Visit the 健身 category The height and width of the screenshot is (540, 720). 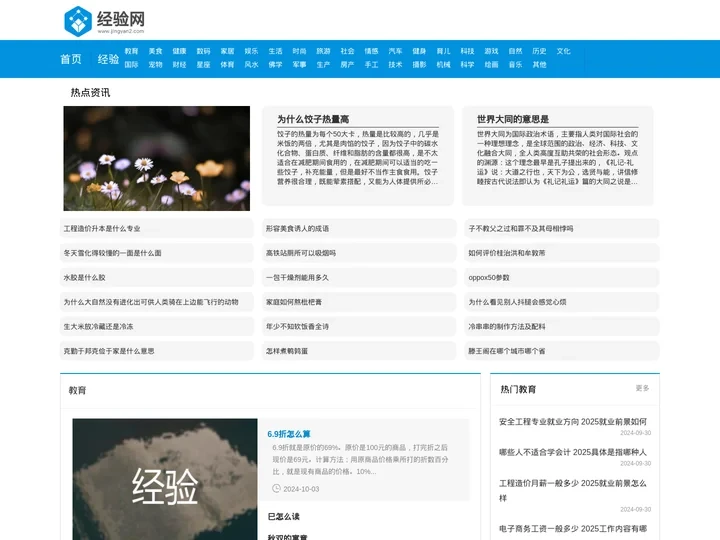point(419,51)
